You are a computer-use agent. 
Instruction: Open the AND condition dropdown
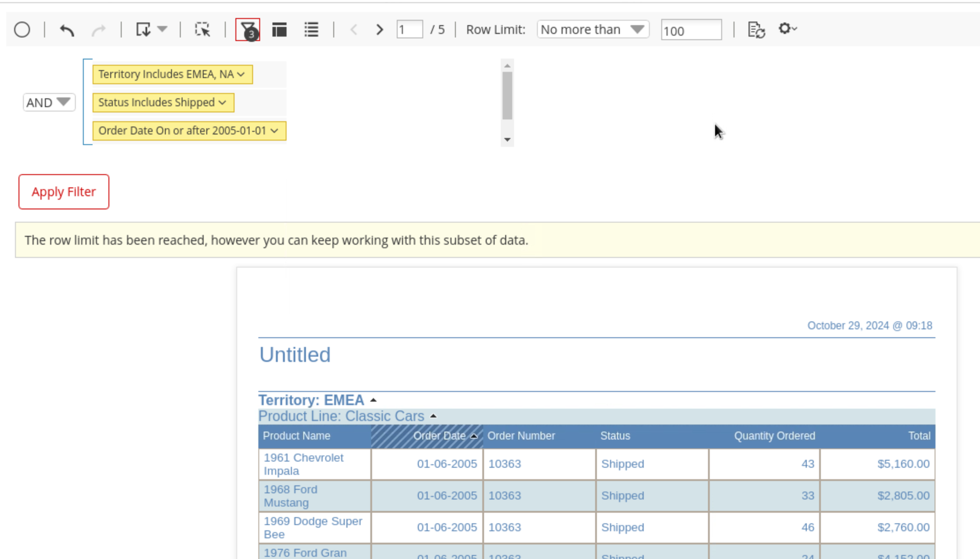click(x=49, y=102)
